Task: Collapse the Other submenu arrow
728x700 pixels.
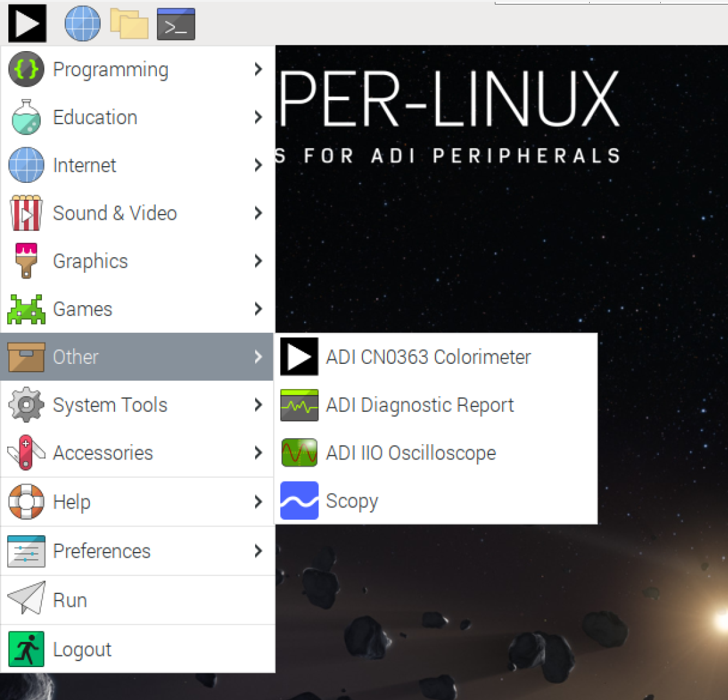Action: (258, 357)
